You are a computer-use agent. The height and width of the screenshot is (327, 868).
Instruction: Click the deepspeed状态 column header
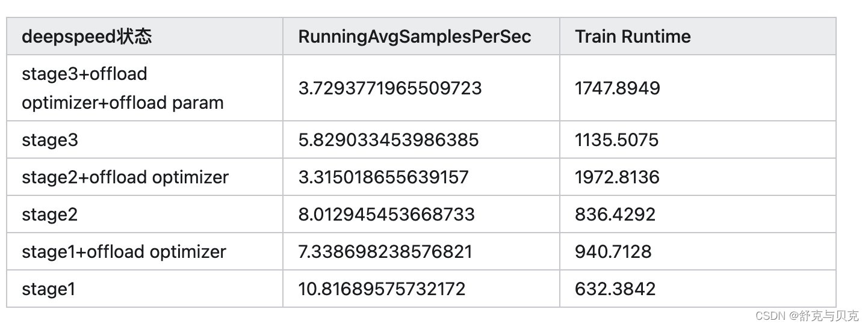(87, 37)
